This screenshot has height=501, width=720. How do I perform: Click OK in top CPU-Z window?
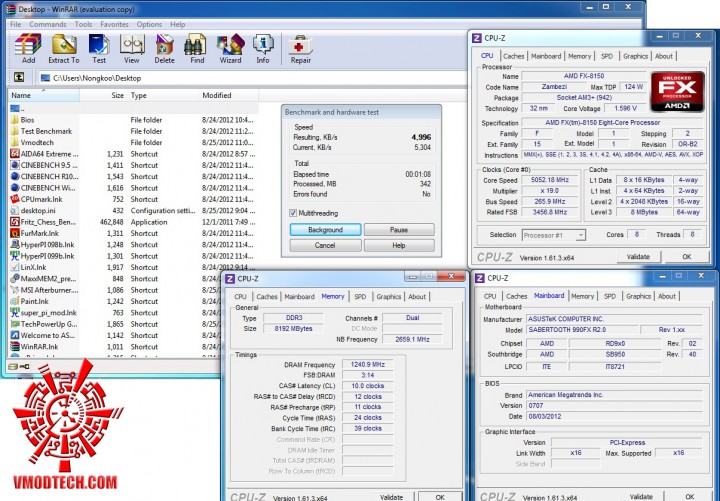[x=686, y=257]
